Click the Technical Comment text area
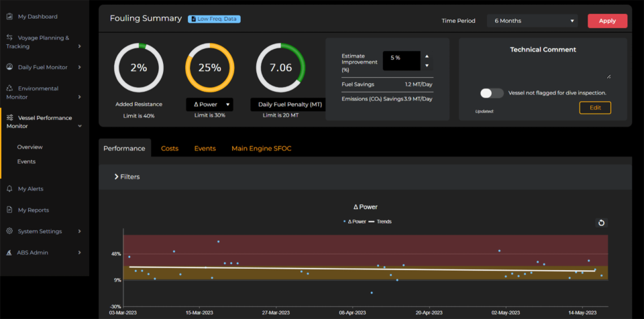Screen dimensions: 644x319 tap(543, 68)
